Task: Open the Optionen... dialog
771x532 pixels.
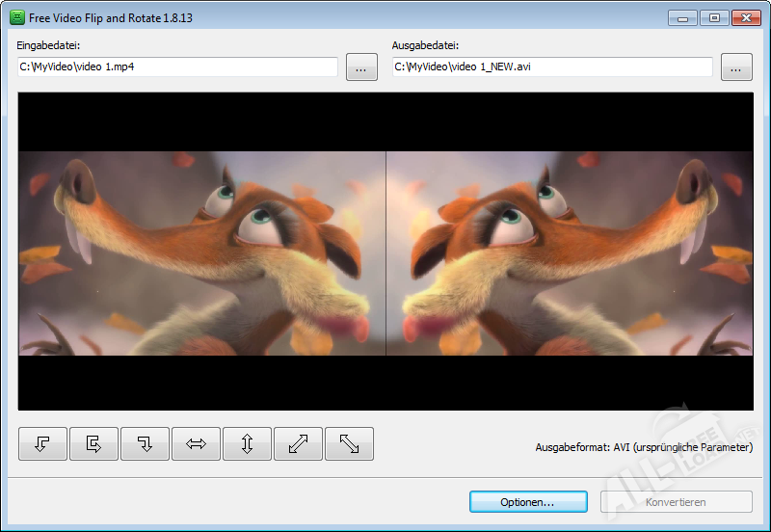Action: point(528,502)
